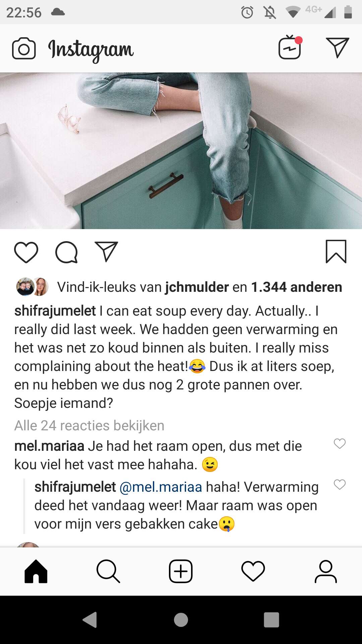Tap the post photo of jeans
This screenshot has width=362, height=644.
pos(181,151)
